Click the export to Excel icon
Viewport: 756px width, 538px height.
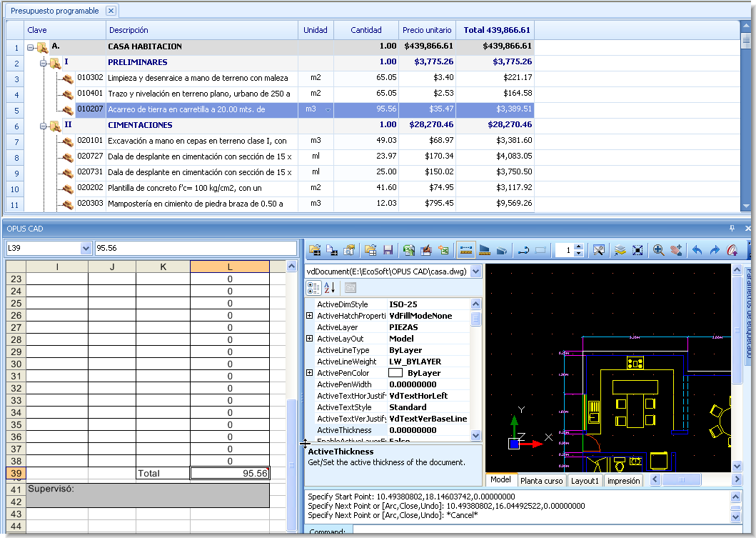tap(443, 249)
